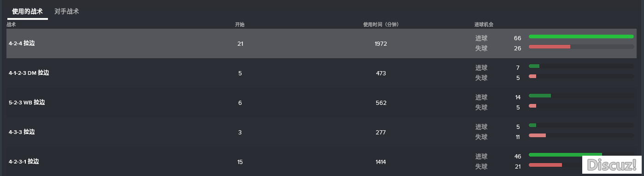Sort by the 战术 column header
The image size is (644, 176).
point(11,24)
